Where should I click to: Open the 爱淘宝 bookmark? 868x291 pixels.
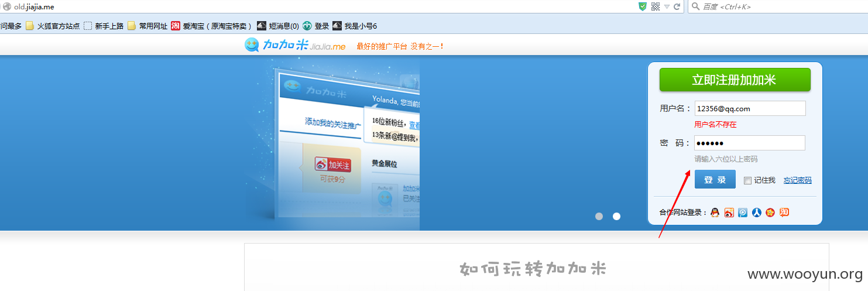coord(211,26)
